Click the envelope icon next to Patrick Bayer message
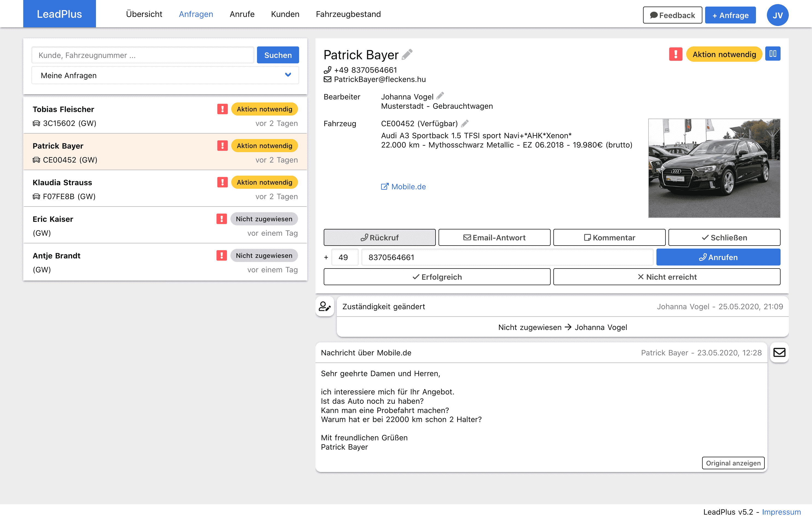The height and width of the screenshot is (519, 812). pyautogui.click(x=779, y=352)
